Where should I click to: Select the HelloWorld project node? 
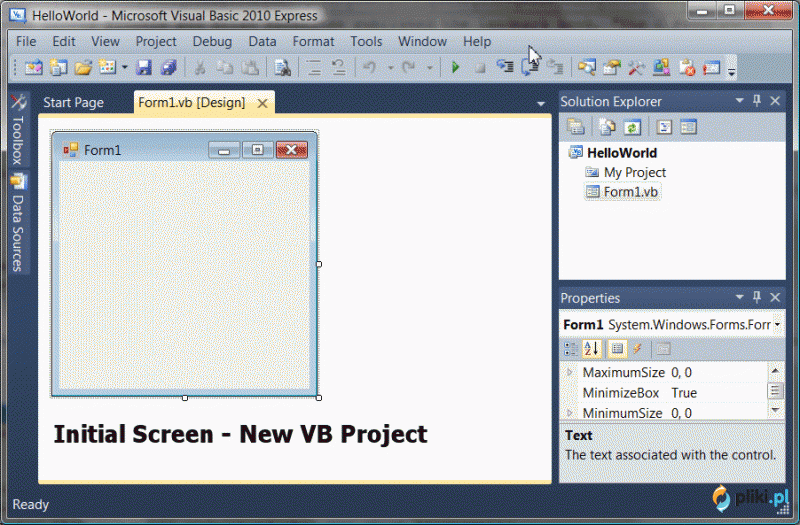point(621,153)
